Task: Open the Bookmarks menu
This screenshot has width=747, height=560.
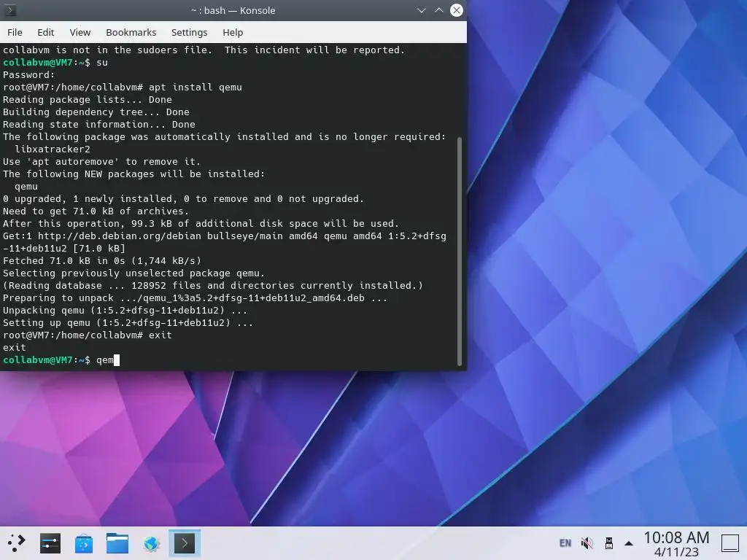Action: pyautogui.click(x=131, y=32)
